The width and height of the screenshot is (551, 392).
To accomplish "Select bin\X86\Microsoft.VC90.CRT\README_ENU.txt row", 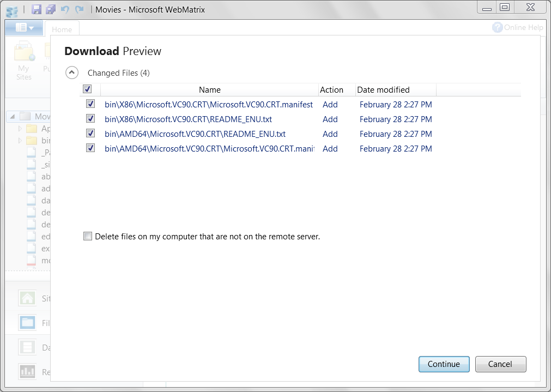I will (x=189, y=119).
